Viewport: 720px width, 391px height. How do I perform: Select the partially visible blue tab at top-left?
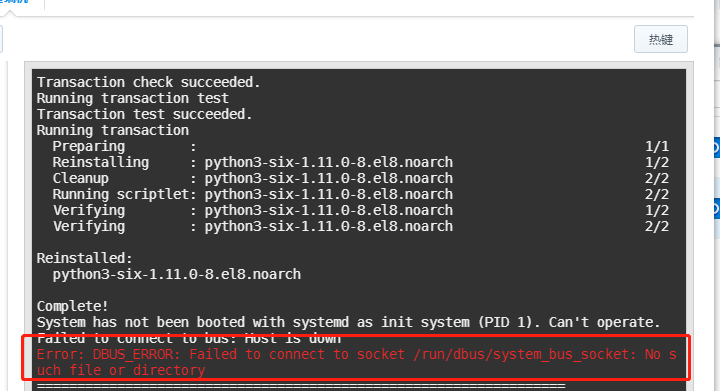pos(14,2)
